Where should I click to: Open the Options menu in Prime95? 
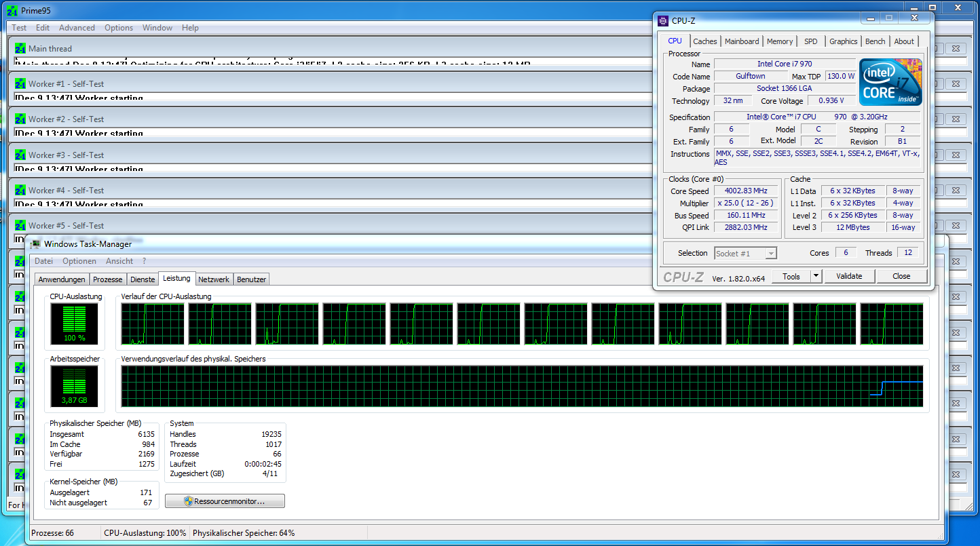pyautogui.click(x=119, y=28)
